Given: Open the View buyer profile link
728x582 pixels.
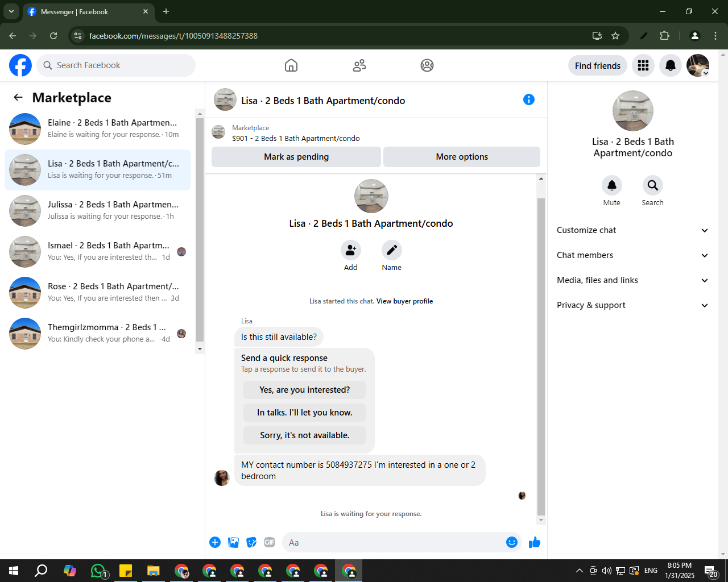Looking at the screenshot, I should tap(404, 301).
